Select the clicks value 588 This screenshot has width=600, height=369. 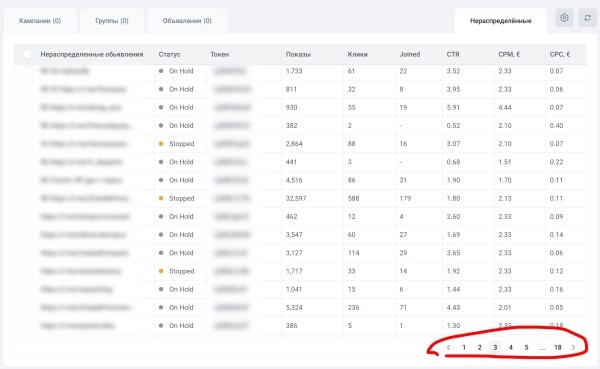tap(354, 198)
